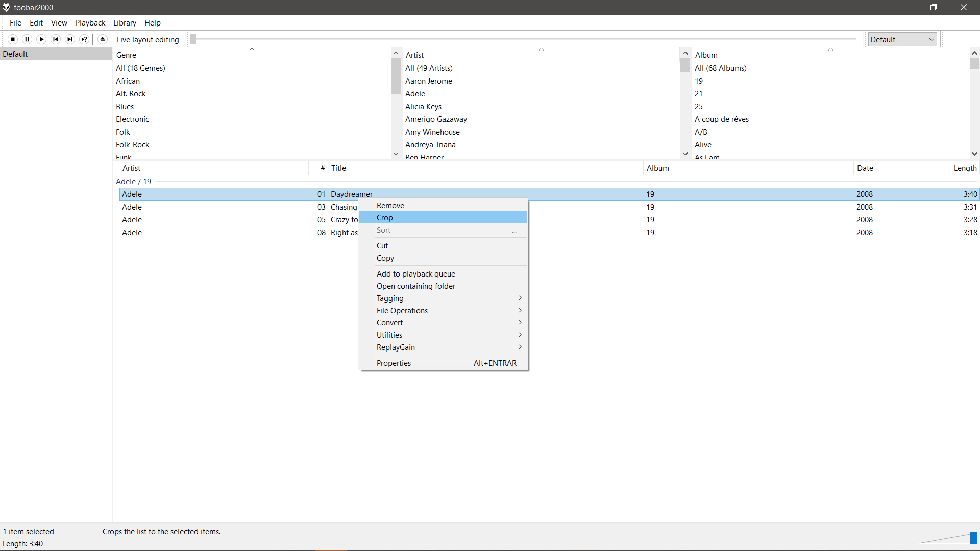Click the Random playback icon
The image size is (980, 551).
(84, 39)
